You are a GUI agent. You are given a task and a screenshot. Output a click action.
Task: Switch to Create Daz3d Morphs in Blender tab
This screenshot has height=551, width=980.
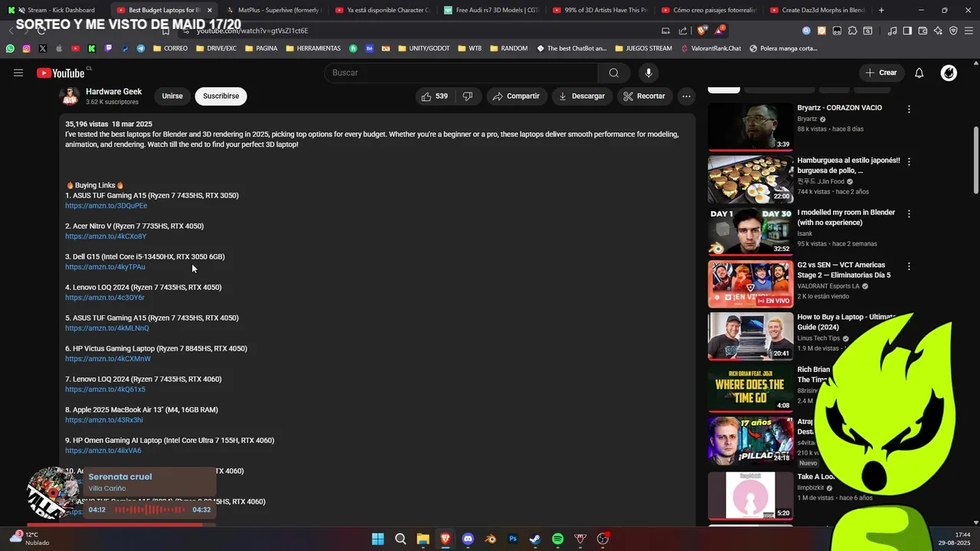(x=817, y=10)
